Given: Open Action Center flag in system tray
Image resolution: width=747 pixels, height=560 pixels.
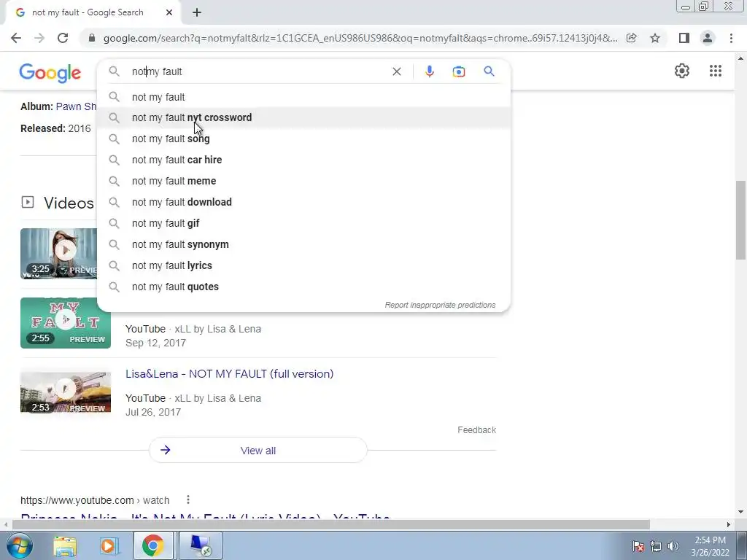Looking at the screenshot, I should [638, 546].
